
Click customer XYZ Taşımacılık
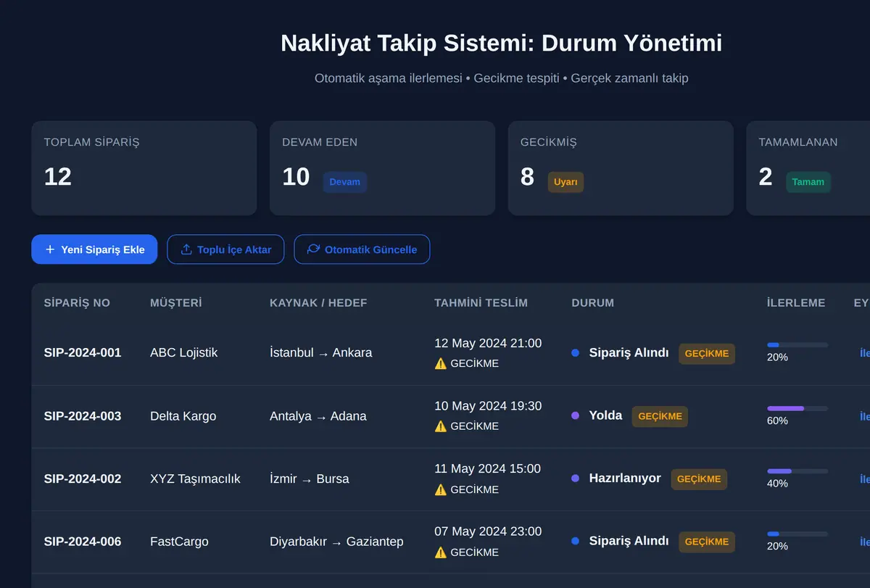(195, 479)
